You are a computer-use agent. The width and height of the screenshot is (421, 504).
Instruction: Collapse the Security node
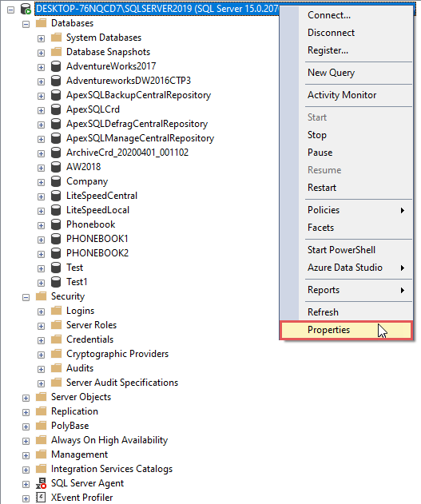tap(26, 298)
